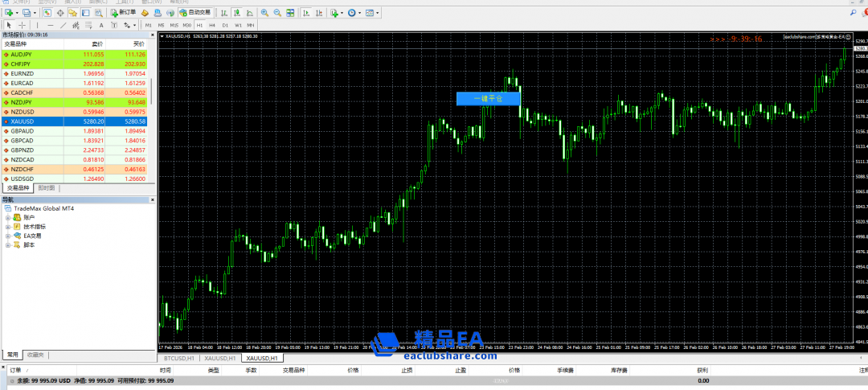This screenshot has height=390, width=868.
Task: Expand the EA交易 tree node
Action: (8, 236)
